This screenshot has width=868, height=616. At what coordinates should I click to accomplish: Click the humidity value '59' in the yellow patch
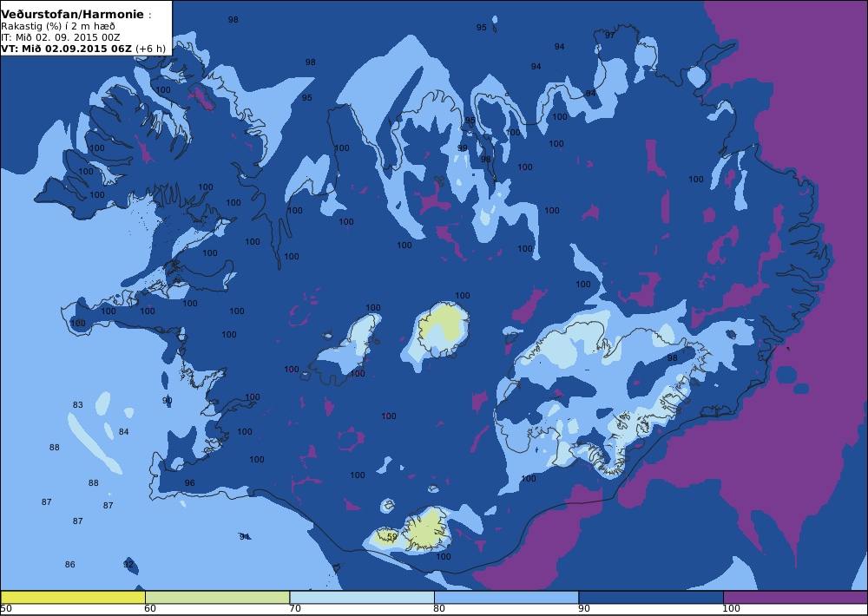(392, 536)
